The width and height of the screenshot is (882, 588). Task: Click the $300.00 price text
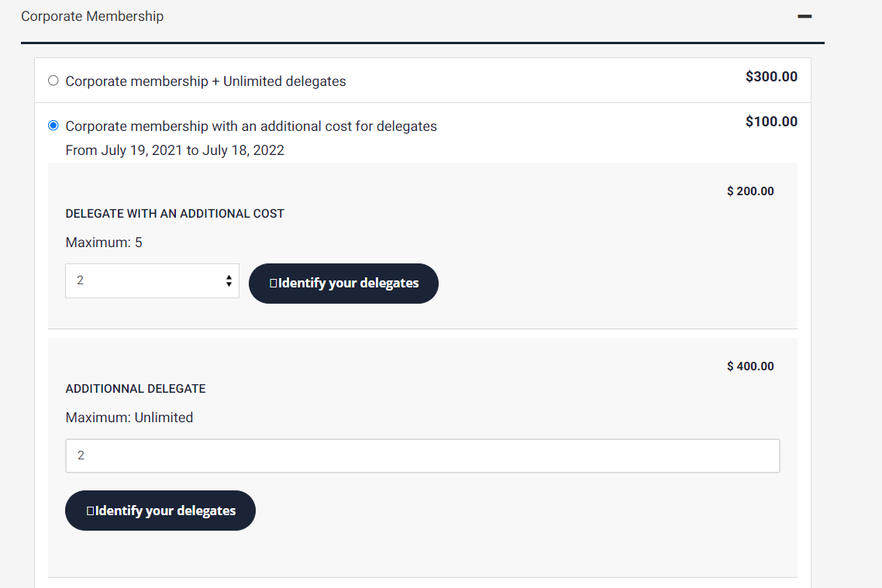tap(771, 77)
